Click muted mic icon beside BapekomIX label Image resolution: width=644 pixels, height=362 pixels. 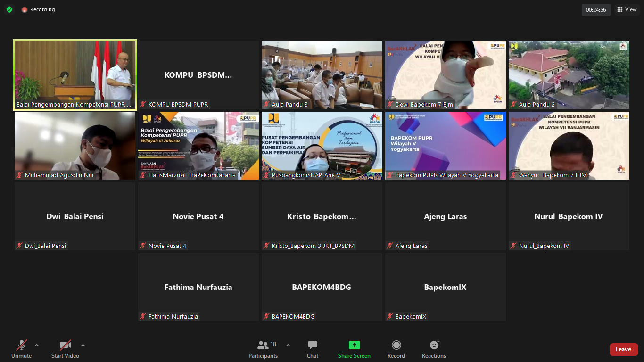(390, 317)
